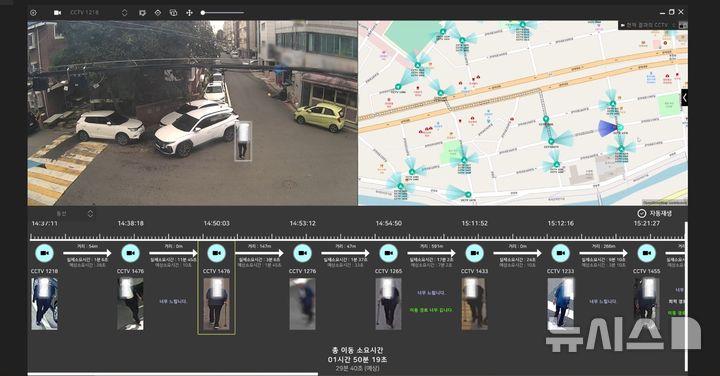This screenshot has width=720, height=376.
Task: Click the CCTV 1265 label text
Action: point(388,271)
